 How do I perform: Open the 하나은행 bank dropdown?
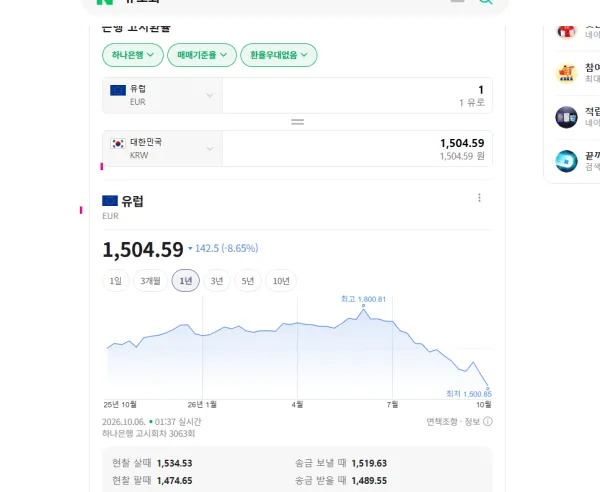point(133,55)
